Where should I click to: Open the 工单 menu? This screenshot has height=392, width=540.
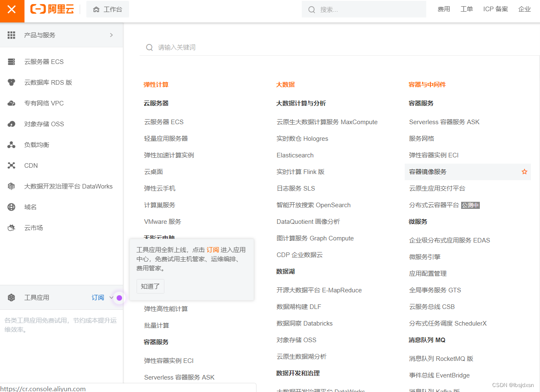pos(467,9)
